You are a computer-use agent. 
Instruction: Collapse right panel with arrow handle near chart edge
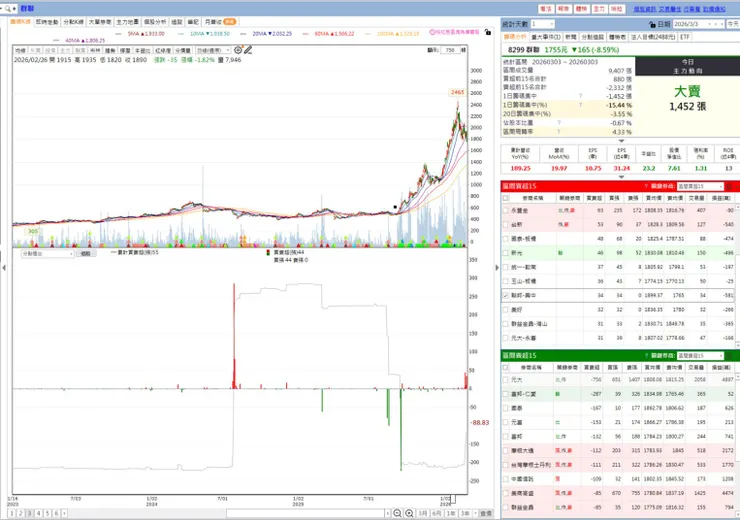[x=496, y=268]
